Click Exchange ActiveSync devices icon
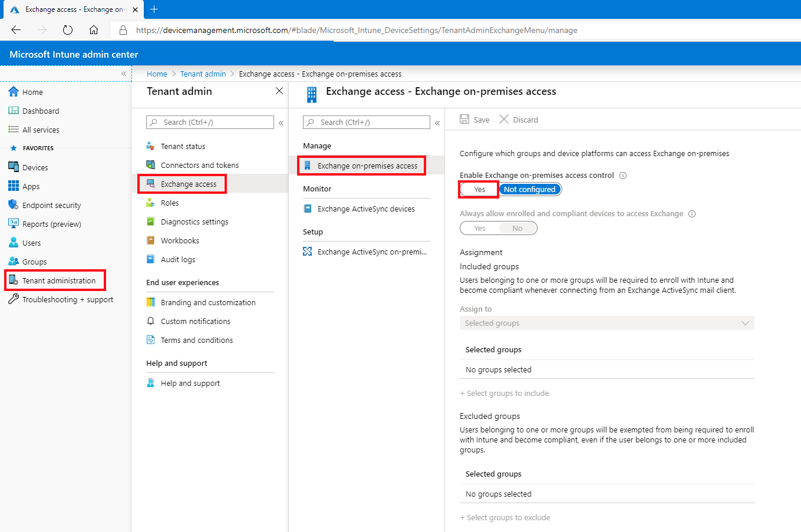 [x=307, y=209]
